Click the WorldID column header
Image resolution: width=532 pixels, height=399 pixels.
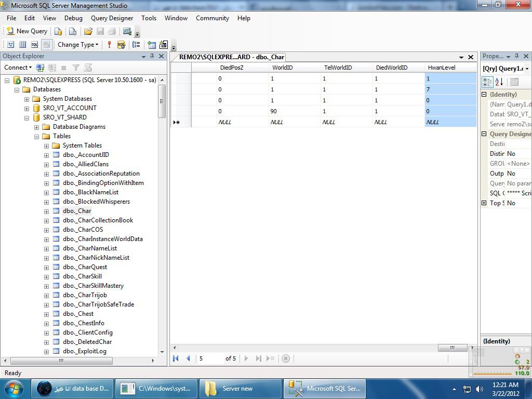(295, 68)
